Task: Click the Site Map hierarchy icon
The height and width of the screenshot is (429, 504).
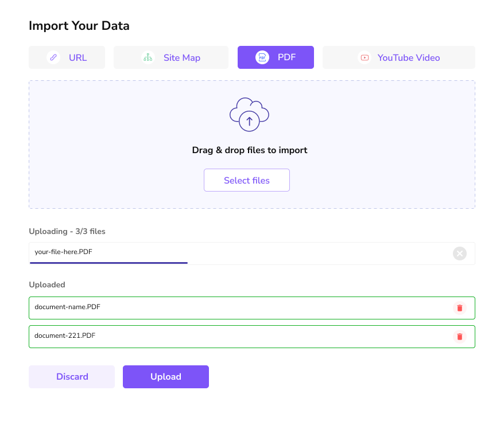Action: coord(148,57)
